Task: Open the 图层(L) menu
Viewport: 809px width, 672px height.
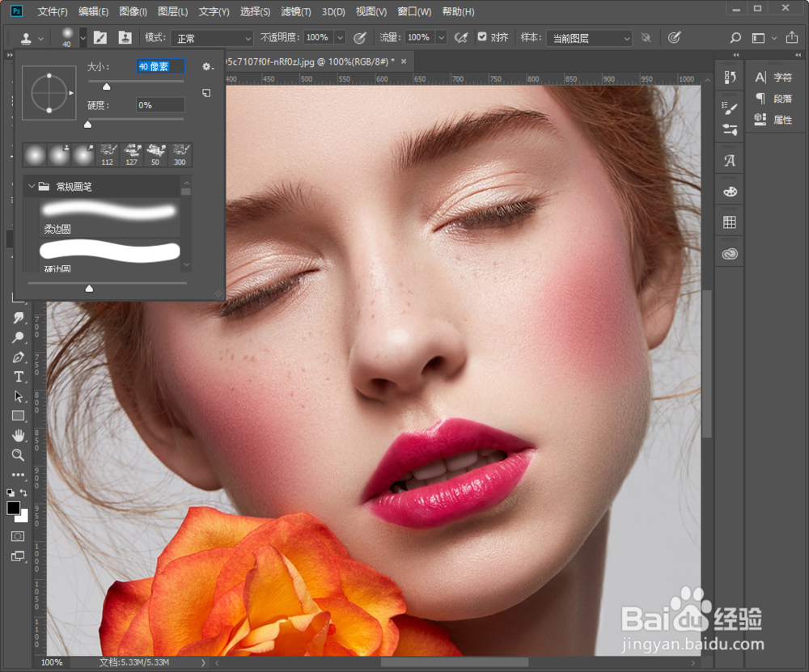Action: (172, 12)
